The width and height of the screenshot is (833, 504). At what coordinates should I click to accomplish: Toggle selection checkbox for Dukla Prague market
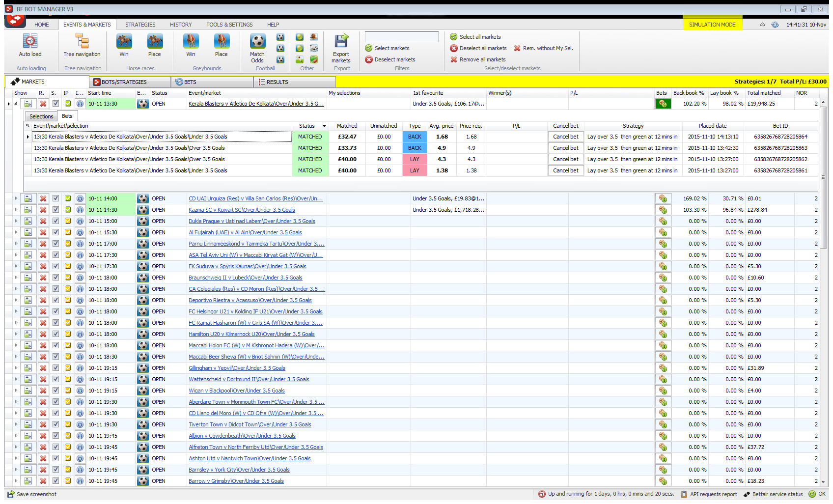click(x=56, y=221)
